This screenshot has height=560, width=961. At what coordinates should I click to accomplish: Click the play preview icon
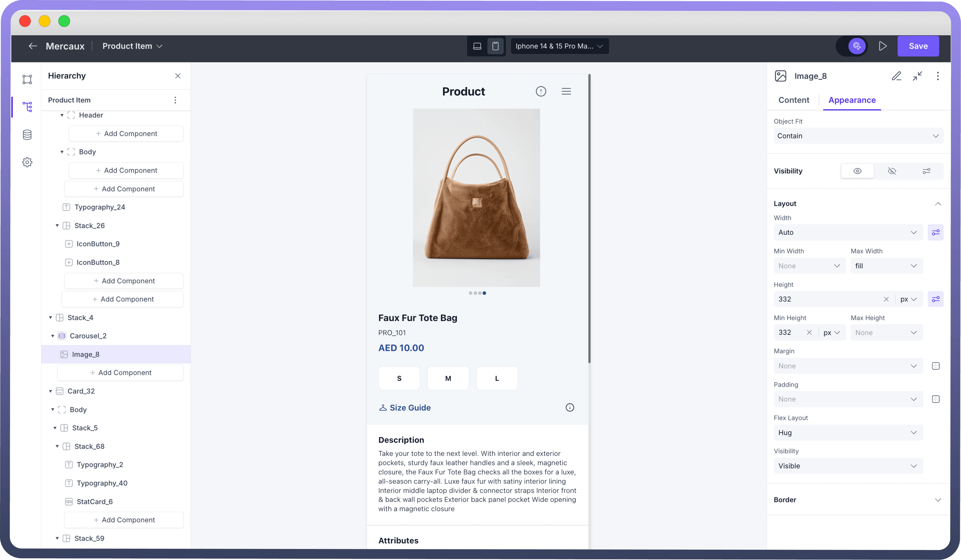(x=882, y=46)
